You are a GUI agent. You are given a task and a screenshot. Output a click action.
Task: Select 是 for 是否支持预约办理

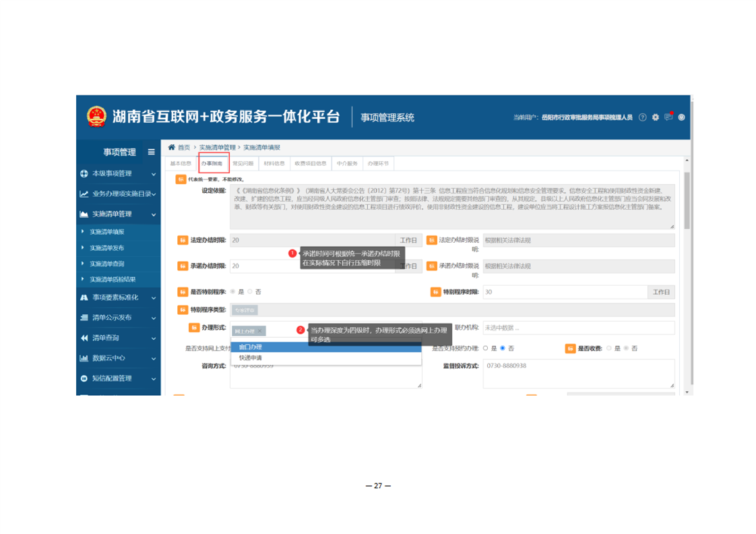pyautogui.click(x=485, y=349)
